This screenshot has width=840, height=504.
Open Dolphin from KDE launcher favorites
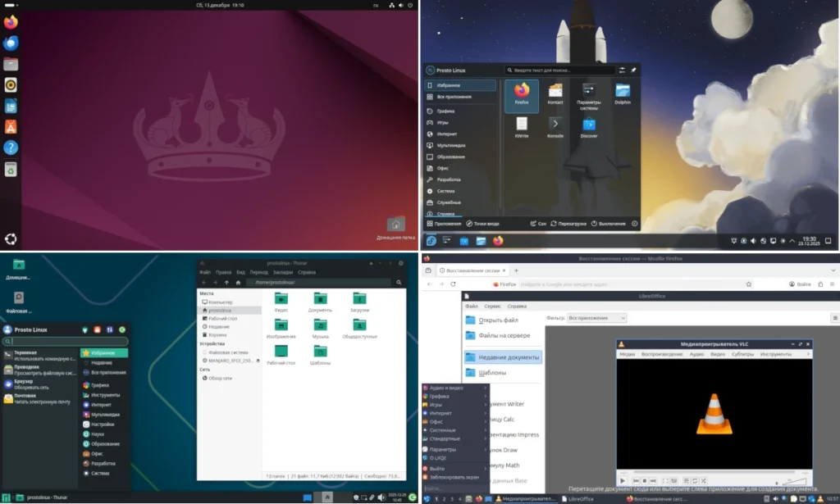(623, 94)
